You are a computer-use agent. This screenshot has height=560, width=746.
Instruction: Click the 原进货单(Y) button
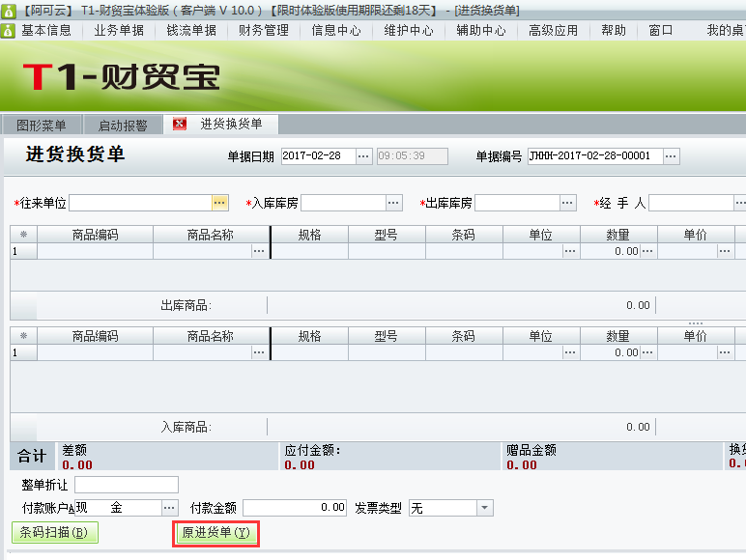click(x=216, y=533)
